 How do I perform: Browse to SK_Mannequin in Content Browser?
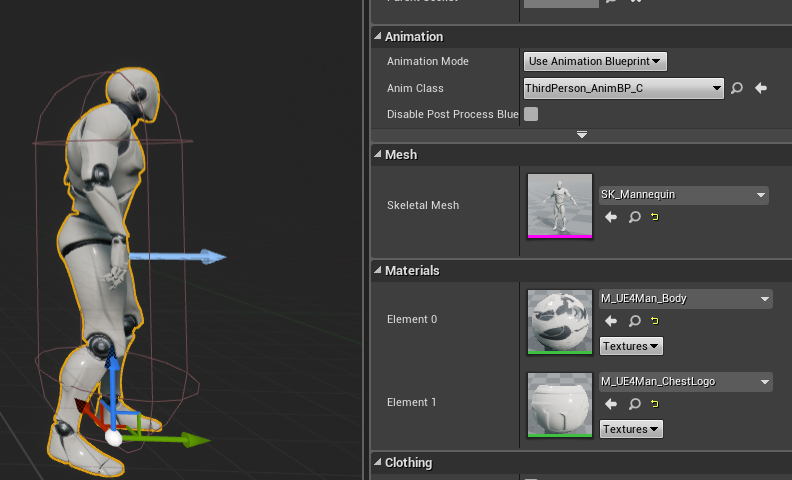(x=635, y=217)
